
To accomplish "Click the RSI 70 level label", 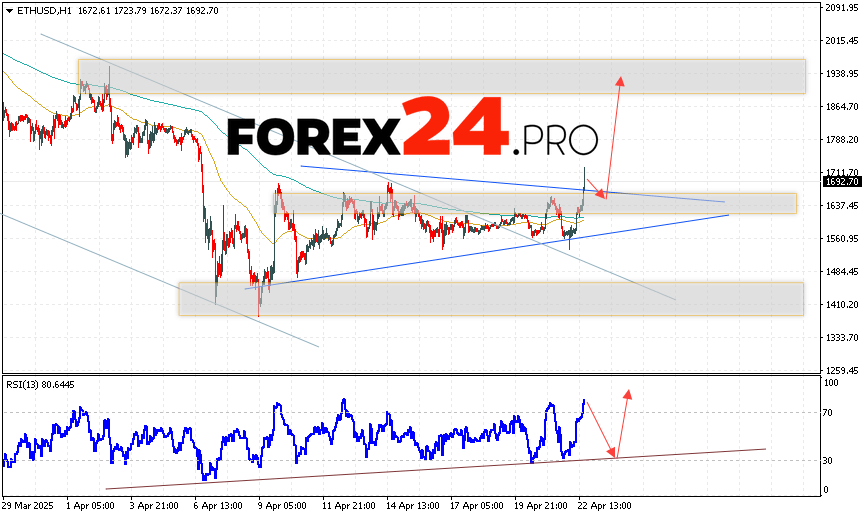I will (x=830, y=412).
